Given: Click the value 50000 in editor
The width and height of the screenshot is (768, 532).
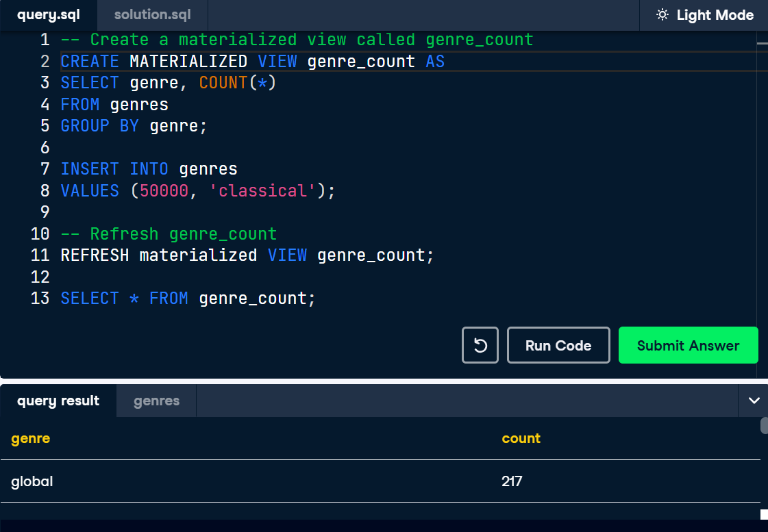Looking at the screenshot, I should (x=164, y=190).
